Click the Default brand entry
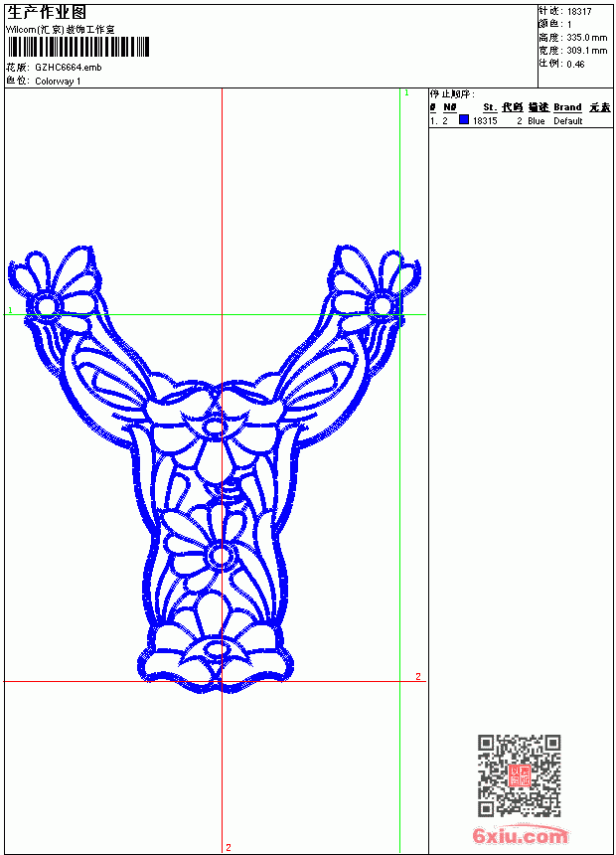 [x=568, y=121]
